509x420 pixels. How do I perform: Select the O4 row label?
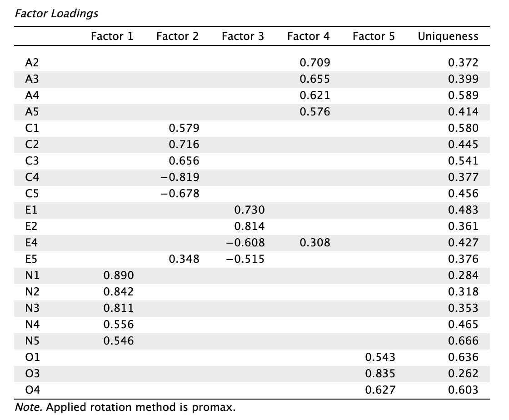[32, 390]
